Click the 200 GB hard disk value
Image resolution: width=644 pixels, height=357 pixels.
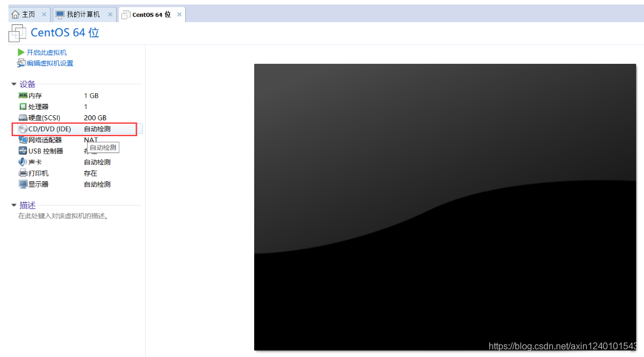pyautogui.click(x=95, y=118)
